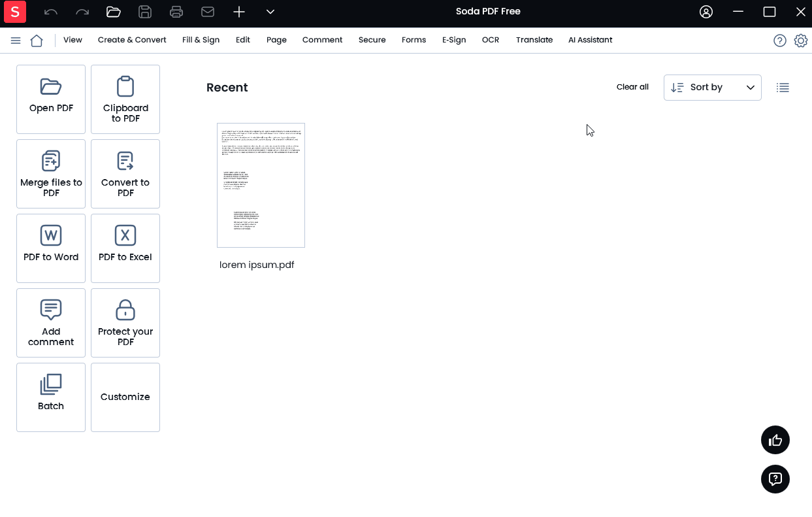Click the Redo arrow icon
The width and height of the screenshot is (812, 517).
(82, 12)
